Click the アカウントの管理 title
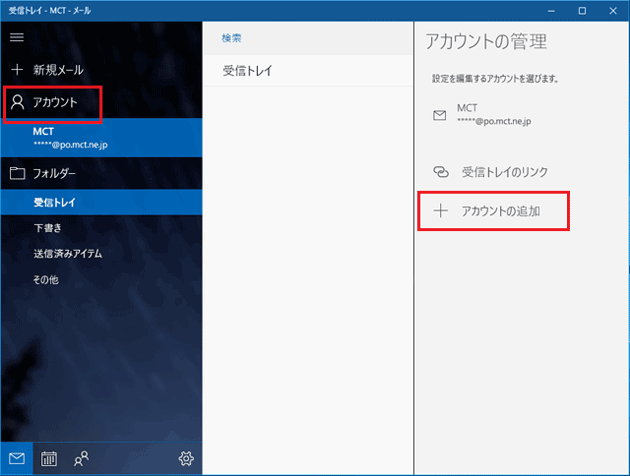 (486, 41)
